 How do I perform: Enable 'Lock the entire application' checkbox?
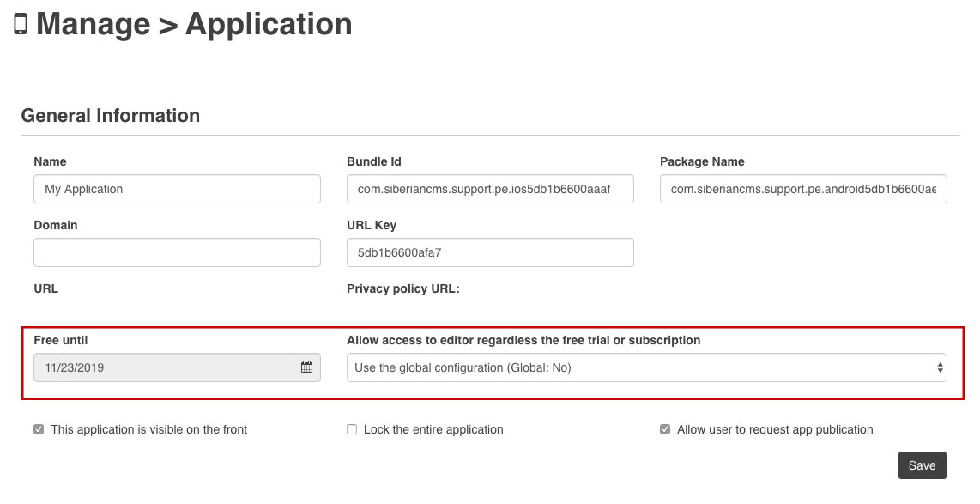click(x=352, y=429)
